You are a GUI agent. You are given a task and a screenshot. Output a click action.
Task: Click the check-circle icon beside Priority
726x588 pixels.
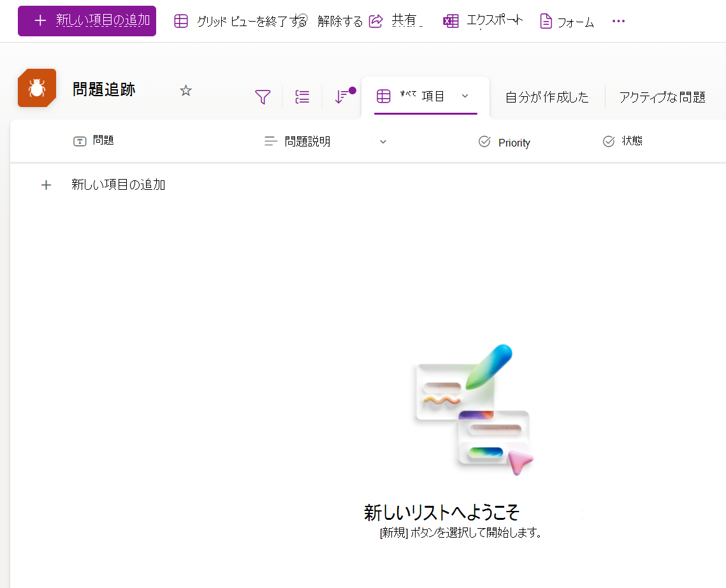tap(484, 141)
